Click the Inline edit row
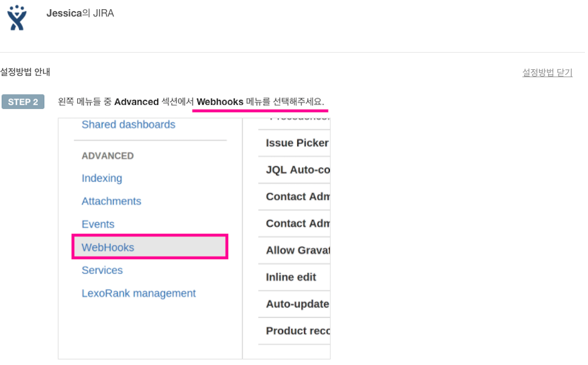The width and height of the screenshot is (588, 365). point(291,277)
